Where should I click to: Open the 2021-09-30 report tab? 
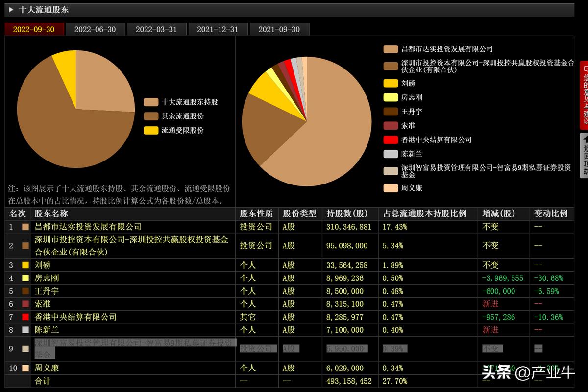[x=279, y=29]
